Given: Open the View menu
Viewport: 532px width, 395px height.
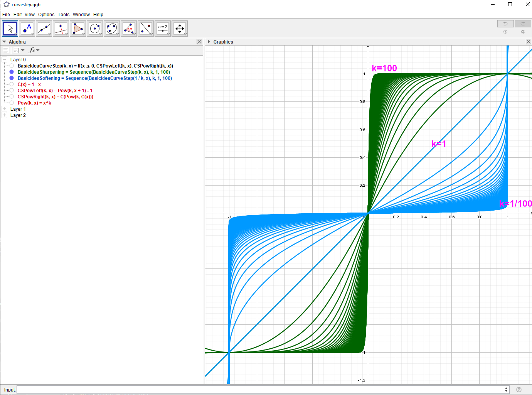Looking at the screenshot, I should point(30,15).
